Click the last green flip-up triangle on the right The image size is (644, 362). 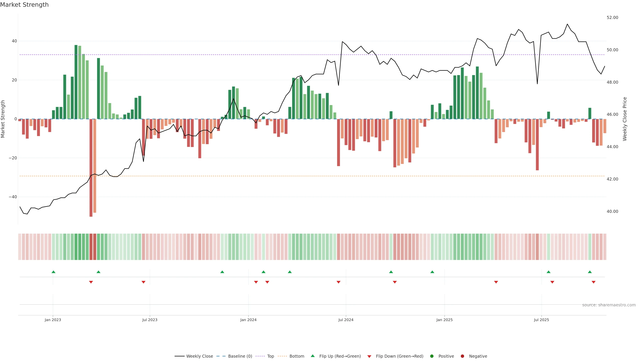coord(590,272)
